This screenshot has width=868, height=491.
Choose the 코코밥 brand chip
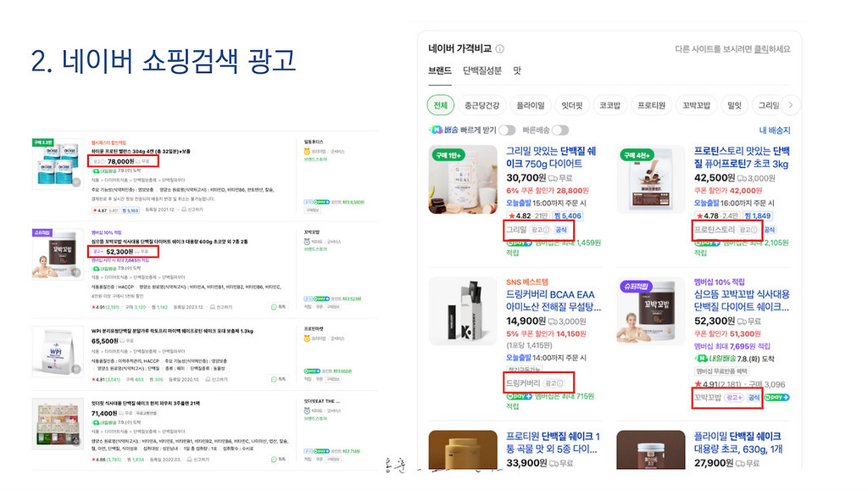click(x=610, y=105)
